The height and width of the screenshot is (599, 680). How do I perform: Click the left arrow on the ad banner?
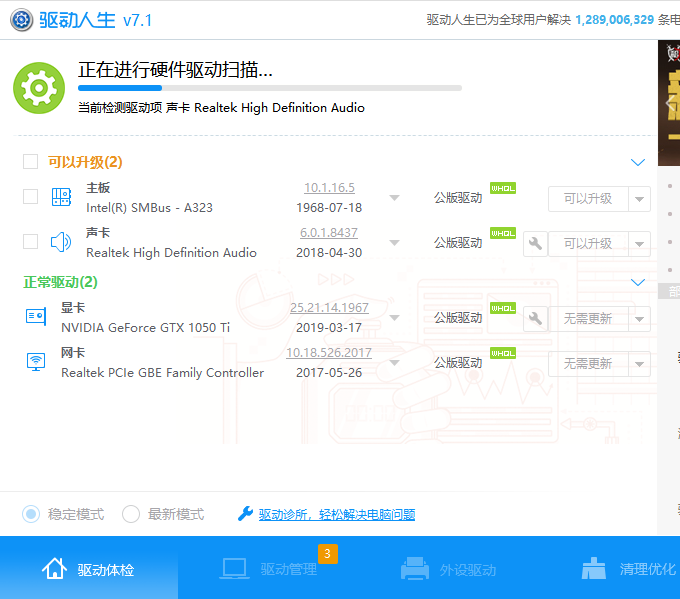point(671,104)
